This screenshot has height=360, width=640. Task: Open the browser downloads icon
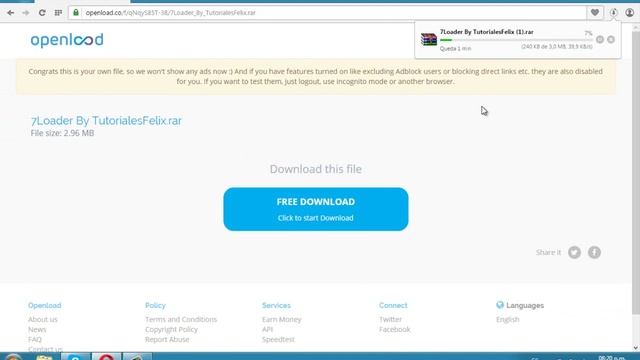(x=613, y=13)
